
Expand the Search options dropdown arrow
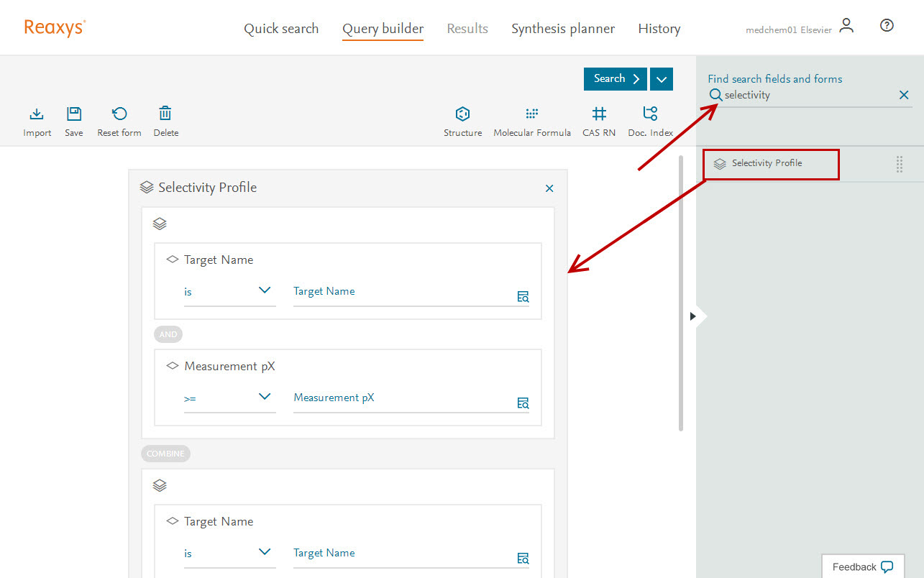pyautogui.click(x=661, y=79)
